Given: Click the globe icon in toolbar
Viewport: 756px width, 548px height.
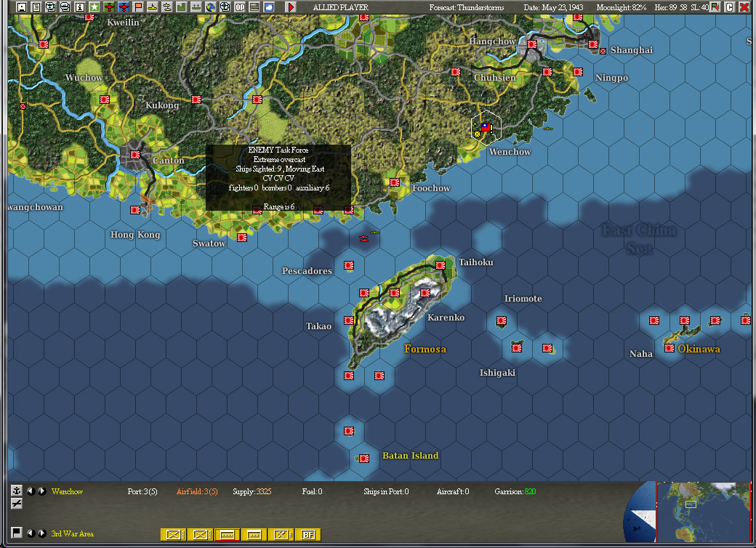Looking at the screenshot, I should point(211,7).
